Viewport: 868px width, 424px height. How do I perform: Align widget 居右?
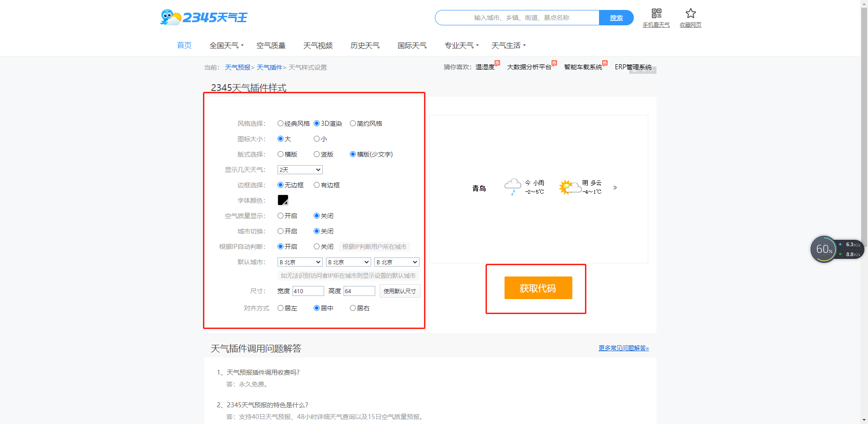(x=353, y=308)
